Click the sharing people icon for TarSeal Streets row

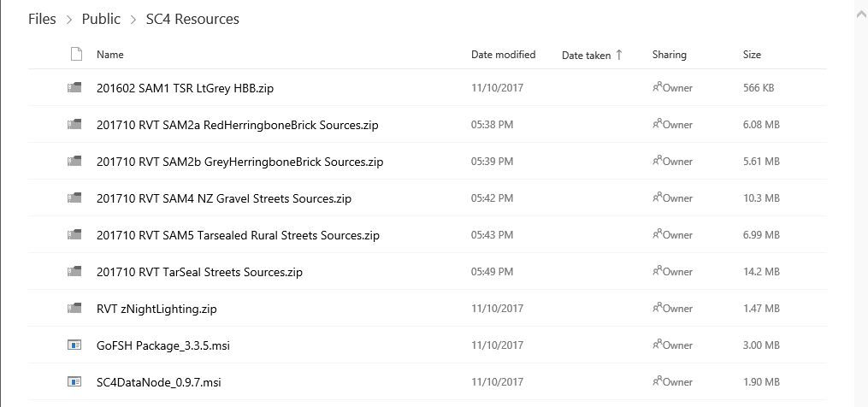coord(658,271)
